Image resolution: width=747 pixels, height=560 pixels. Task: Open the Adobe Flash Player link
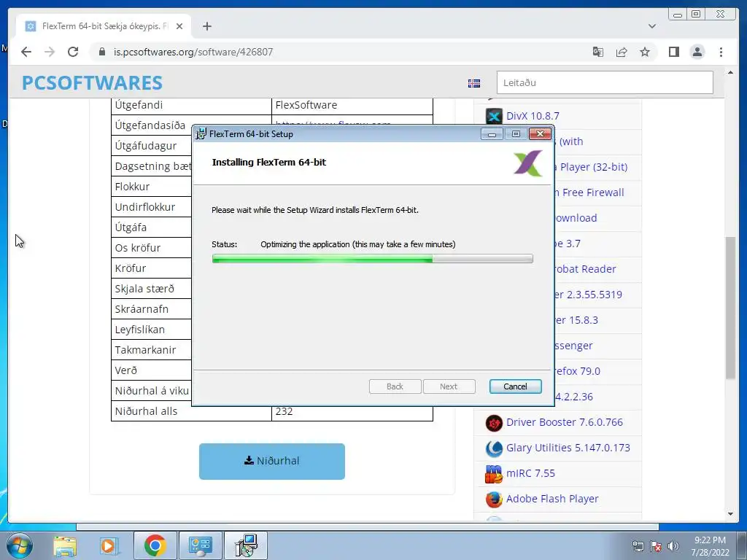point(552,499)
